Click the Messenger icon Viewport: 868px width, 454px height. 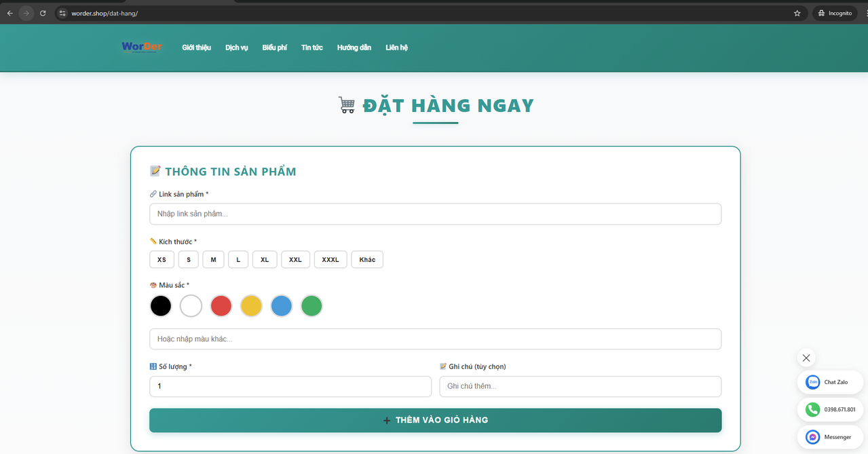point(812,437)
